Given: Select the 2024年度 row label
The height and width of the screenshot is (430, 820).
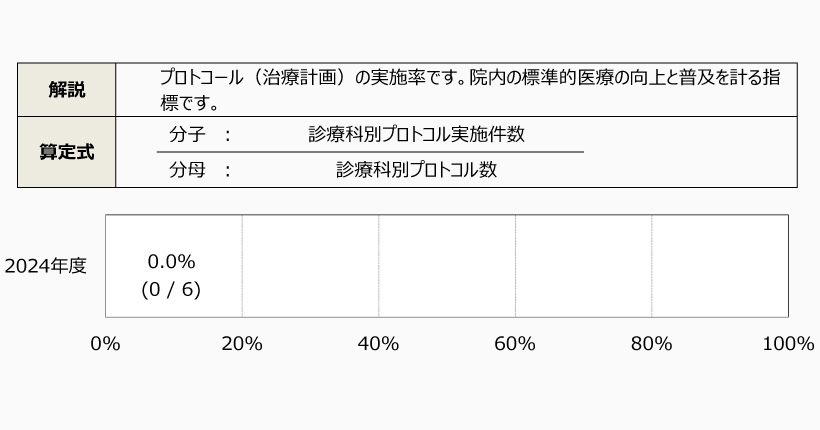Looking at the screenshot, I should 46,266.
